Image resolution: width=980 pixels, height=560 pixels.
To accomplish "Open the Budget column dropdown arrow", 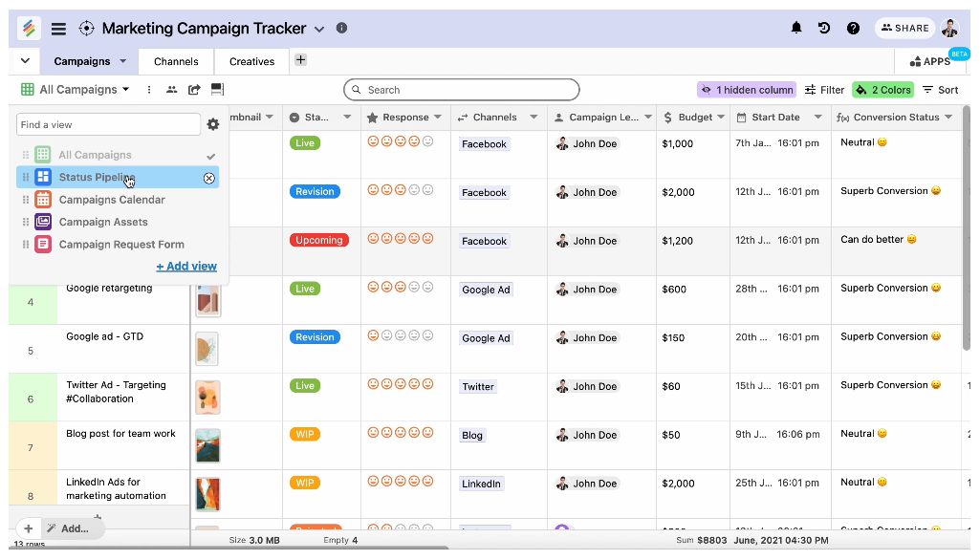I will 721,117.
